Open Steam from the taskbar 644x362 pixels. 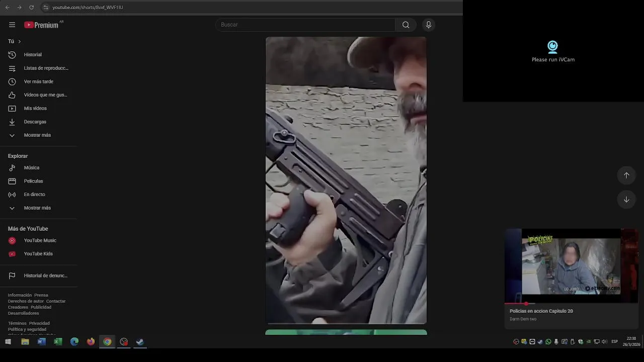click(140, 342)
